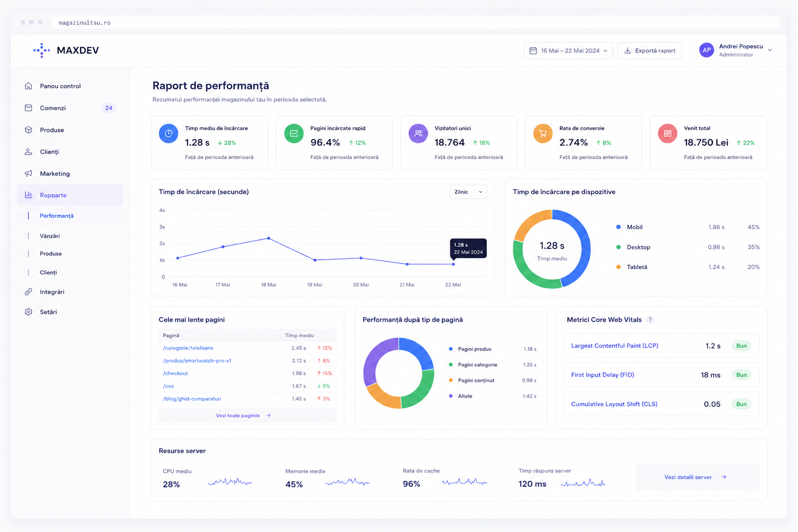The image size is (798, 532).
Task: Click the orange cart icon on conversion card
Action: pyautogui.click(x=543, y=134)
